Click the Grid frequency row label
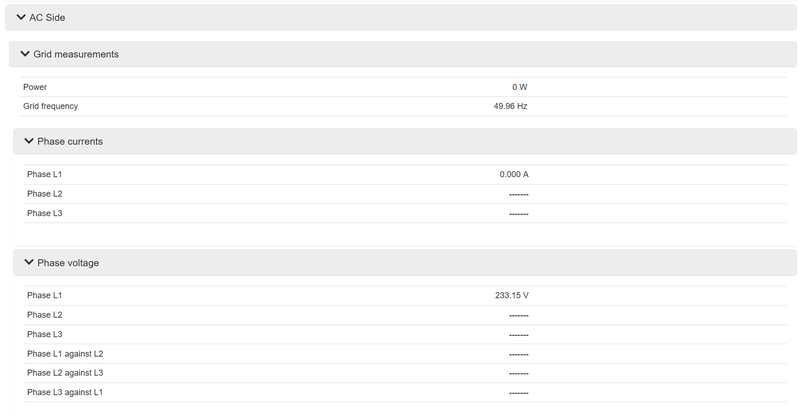Image resolution: width=800 pixels, height=416 pixels. point(50,106)
